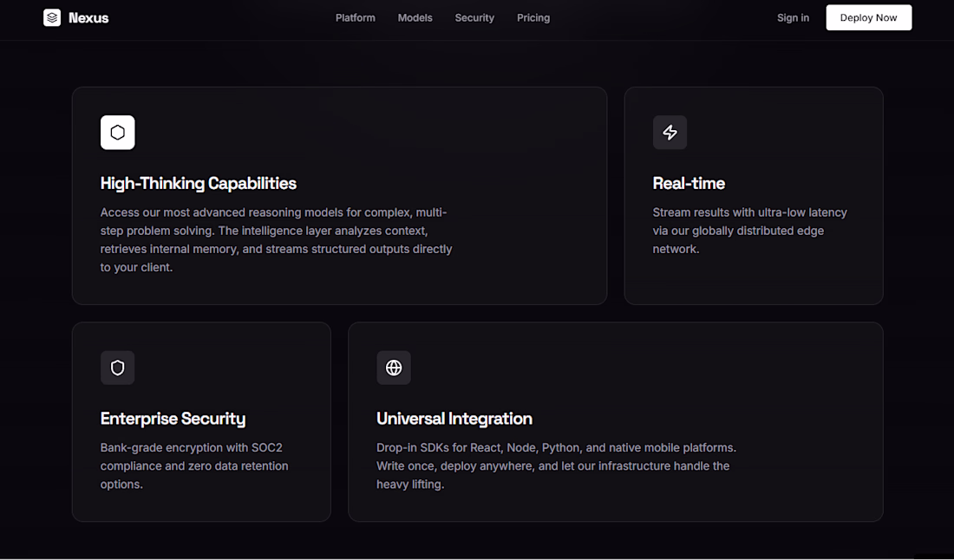The height and width of the screenshot is (560, 954).
Task: Click the globe icon above Universal Integration
Action: [394, 368]
